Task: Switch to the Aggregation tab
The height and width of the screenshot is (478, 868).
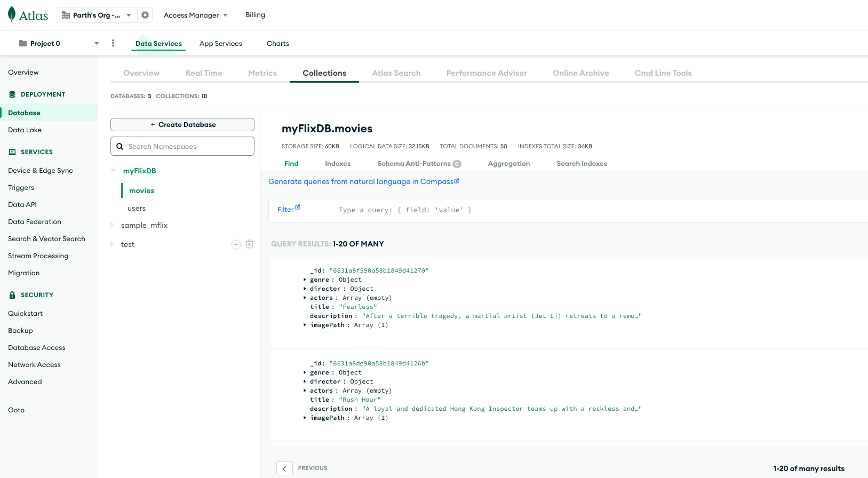Action: click(x=509, y=164)
